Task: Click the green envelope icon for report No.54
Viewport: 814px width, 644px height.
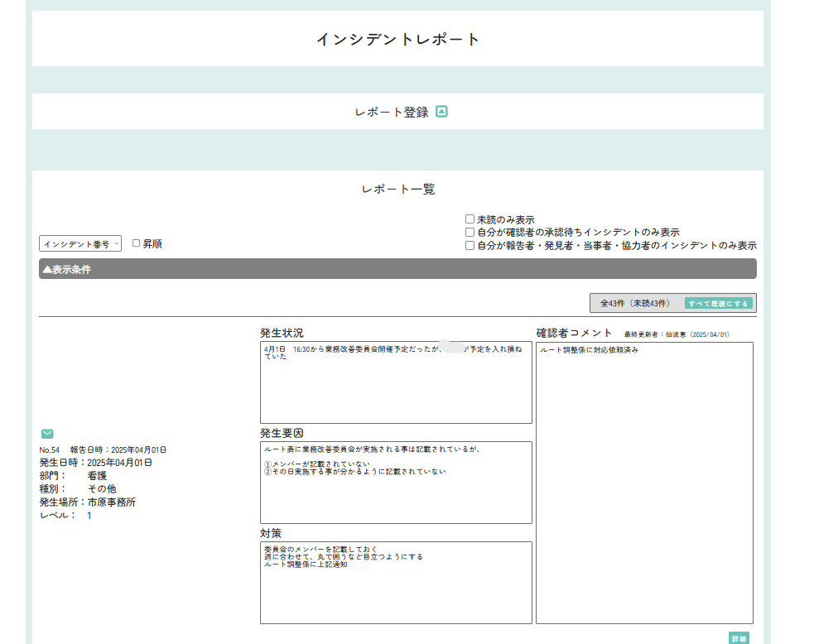Action: pyautogui.click(x=47, y=434)
